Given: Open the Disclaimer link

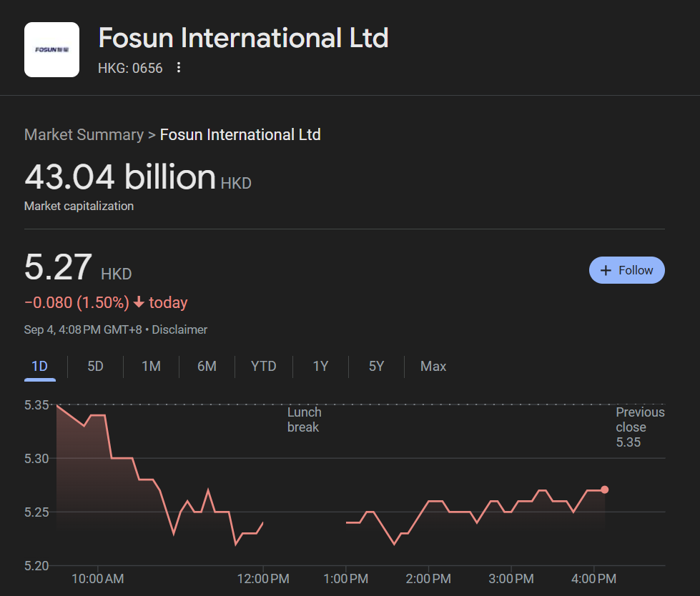Looking at the screenshot, I should [x=179, y=329].
